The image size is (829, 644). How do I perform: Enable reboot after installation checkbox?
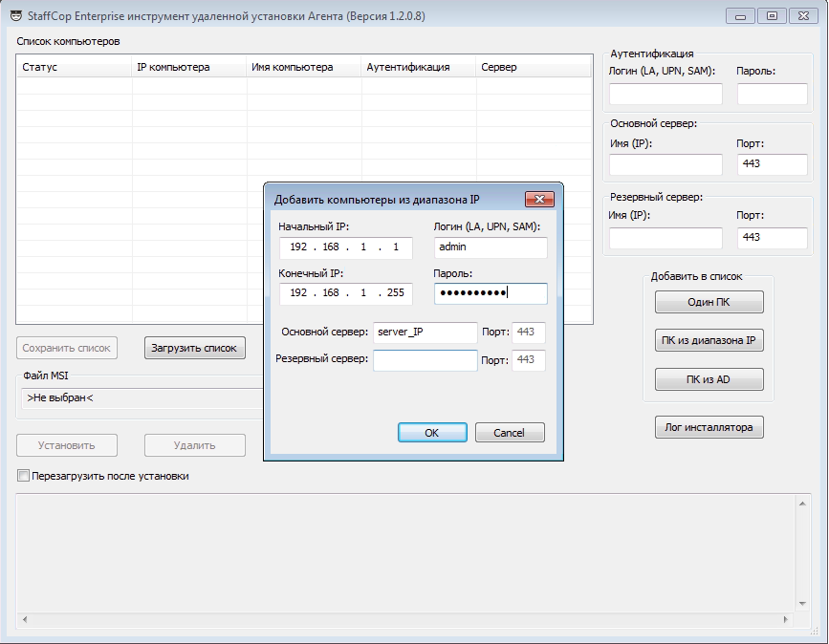(24, 475)
